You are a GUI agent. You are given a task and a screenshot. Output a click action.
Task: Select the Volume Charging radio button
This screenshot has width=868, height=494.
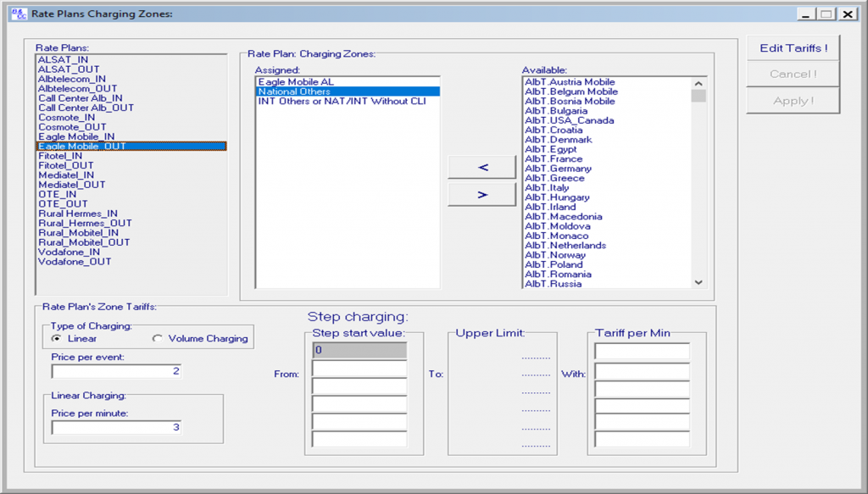157,338
